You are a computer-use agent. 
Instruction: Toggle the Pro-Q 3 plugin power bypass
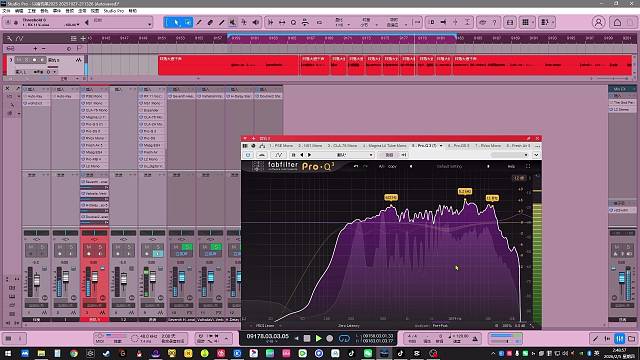click(248, 155)
